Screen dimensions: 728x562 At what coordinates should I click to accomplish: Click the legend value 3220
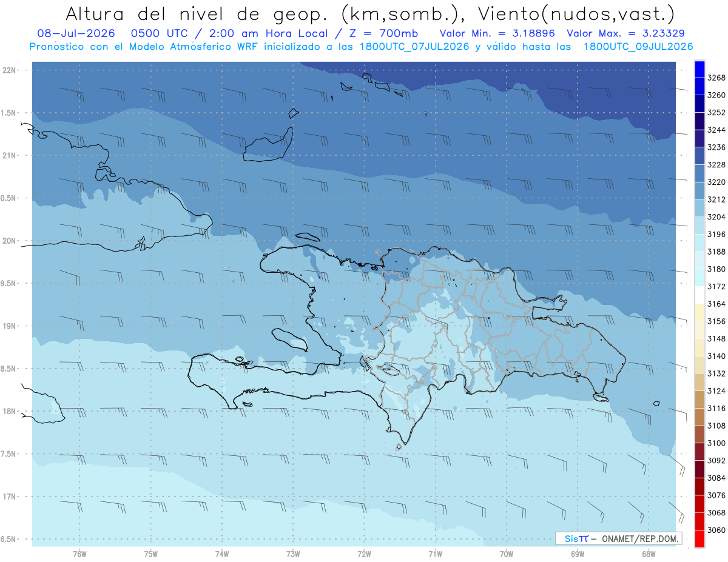pos(716,182)
